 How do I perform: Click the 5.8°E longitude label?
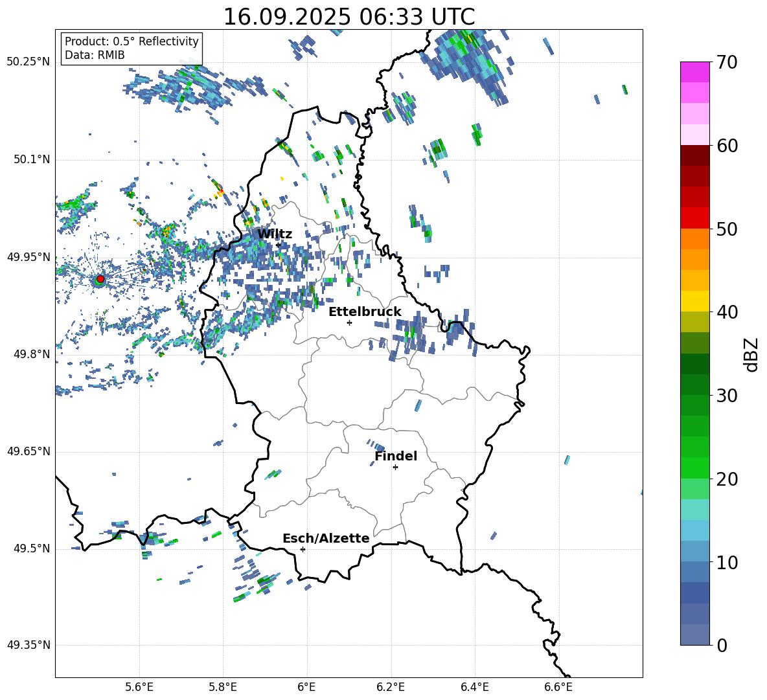point(223,687)
